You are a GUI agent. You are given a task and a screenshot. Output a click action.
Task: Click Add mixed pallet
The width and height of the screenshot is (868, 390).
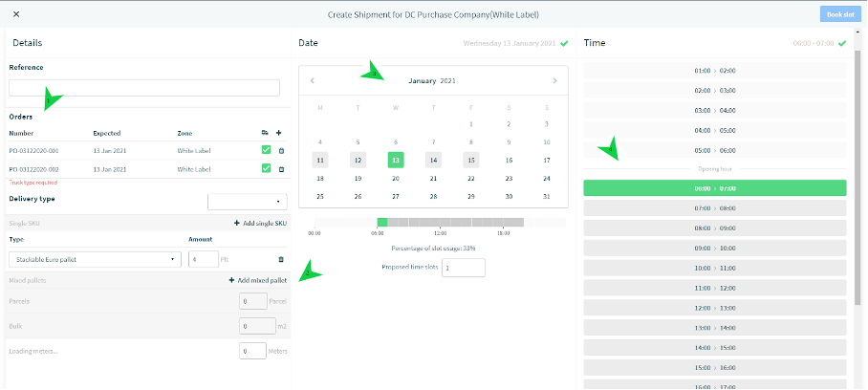[x=258, y=280]
